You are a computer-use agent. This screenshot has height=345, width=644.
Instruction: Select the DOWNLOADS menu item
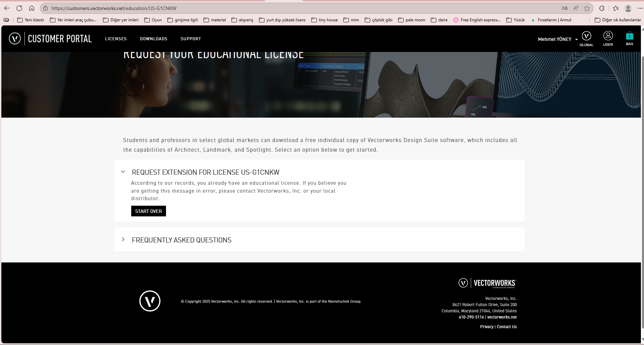[153, 39]
